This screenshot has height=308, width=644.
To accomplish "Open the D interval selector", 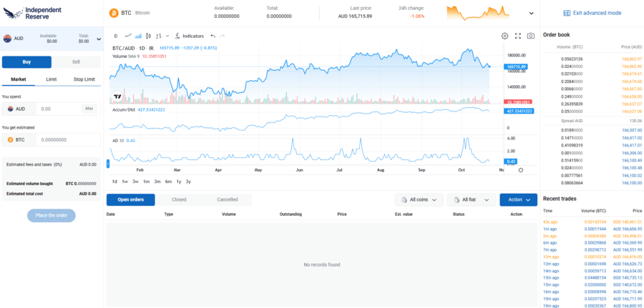I will coord(116,36).
